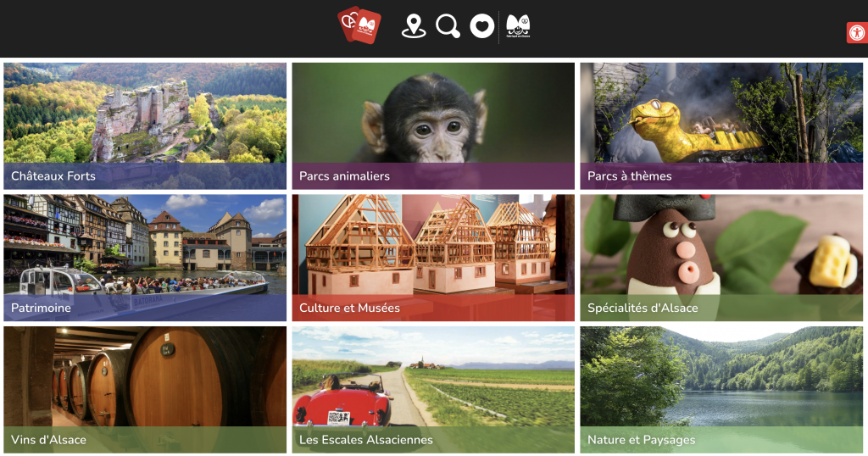Open search with the magnifying glass icon
The image size is (868, 456).
pos(448,26)
